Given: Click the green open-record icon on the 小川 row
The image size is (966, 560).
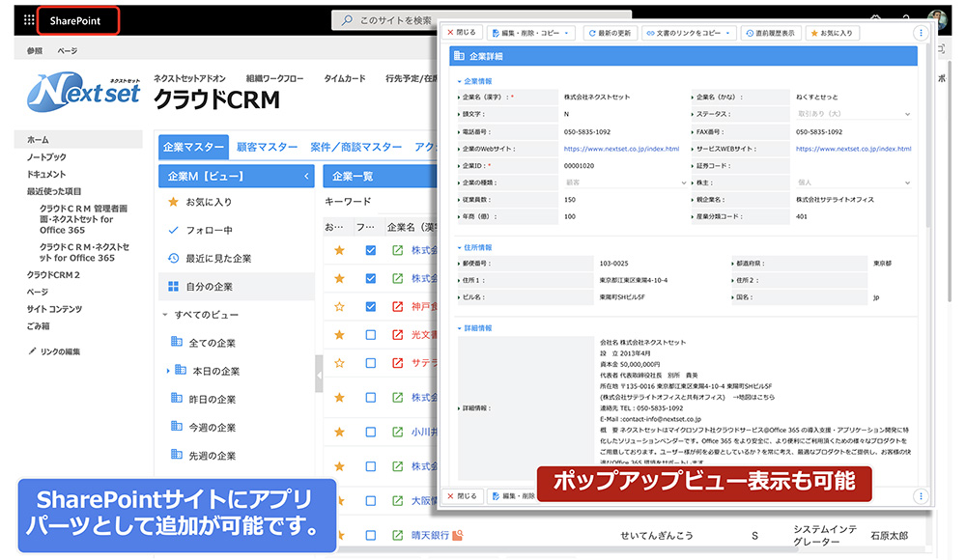Looking at the screenshot, I should pos(397,432).
